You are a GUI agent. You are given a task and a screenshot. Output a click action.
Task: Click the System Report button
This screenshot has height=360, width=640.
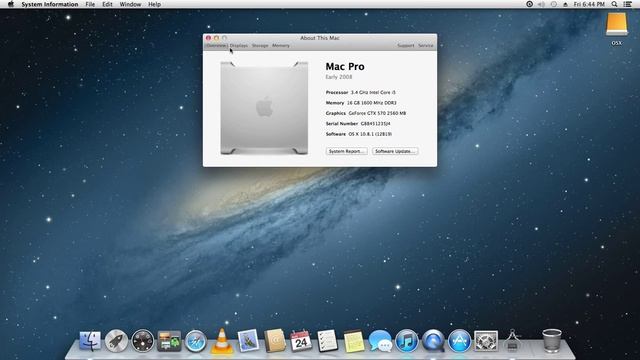coord(347,151)
